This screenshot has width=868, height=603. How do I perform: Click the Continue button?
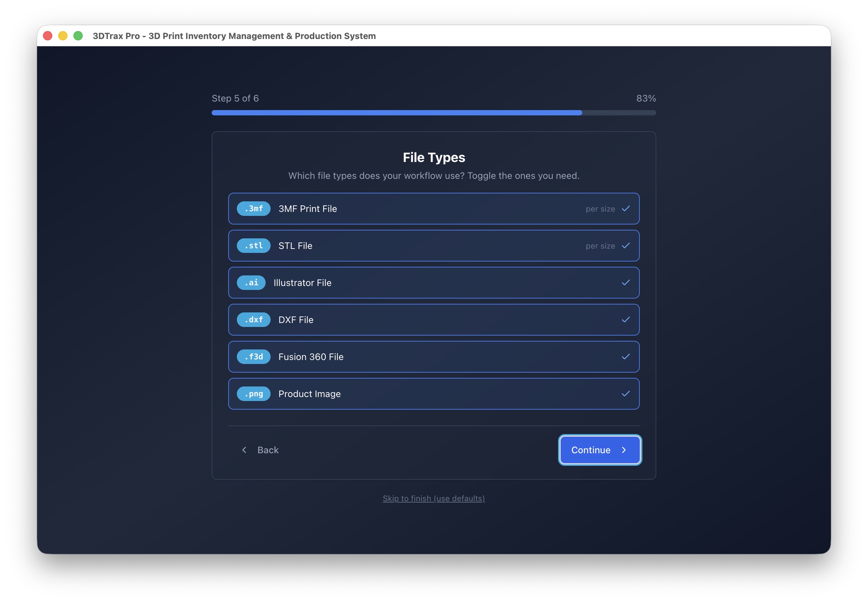click(x=600, y=450)
